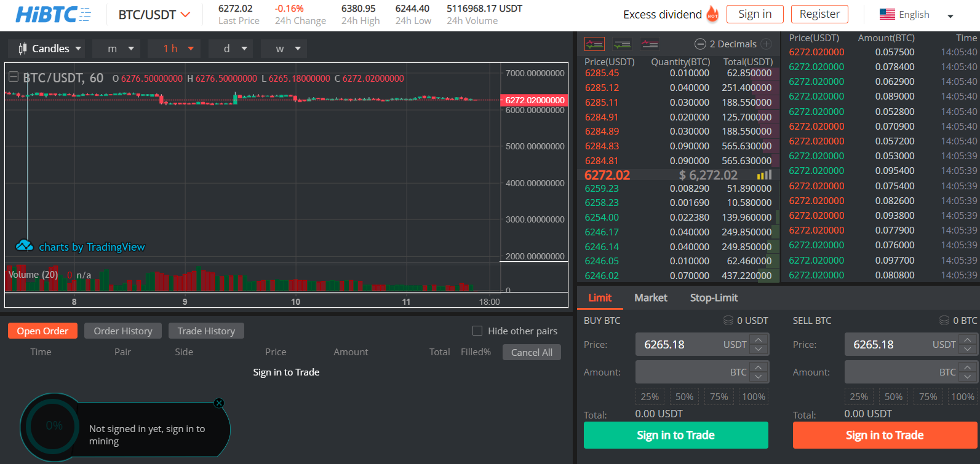Screen dimensions: 980x464
Task: Close the mining sign-in notification popup
Action: (x=219, y=403)
